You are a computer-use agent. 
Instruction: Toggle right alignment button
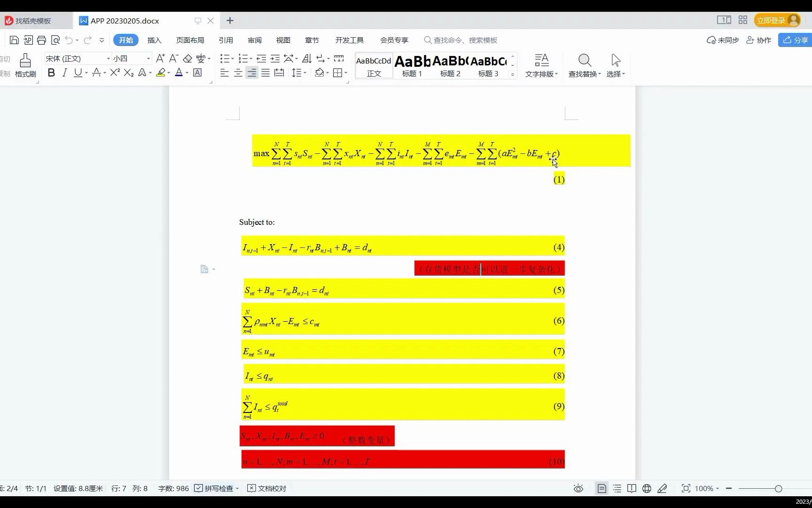(x=252, y=72)
